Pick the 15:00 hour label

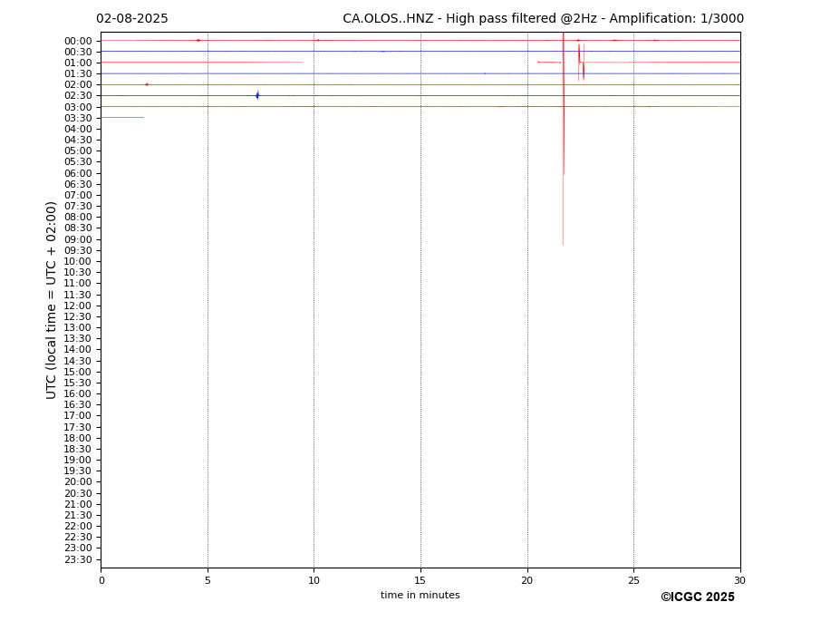pos(78,372)
